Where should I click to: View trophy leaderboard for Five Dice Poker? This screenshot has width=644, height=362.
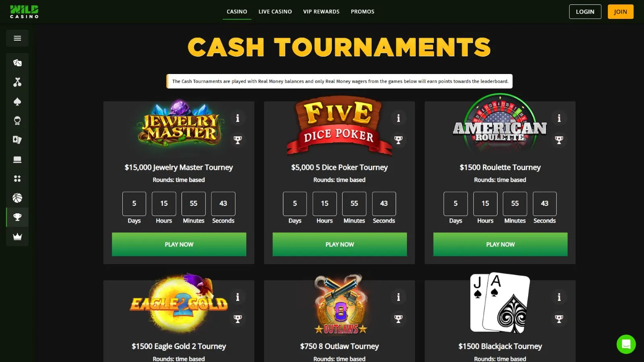coord(398,140)
